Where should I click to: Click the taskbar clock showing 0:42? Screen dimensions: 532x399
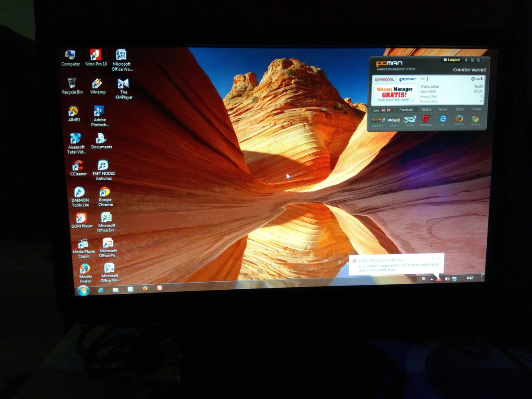pos(470,278)
